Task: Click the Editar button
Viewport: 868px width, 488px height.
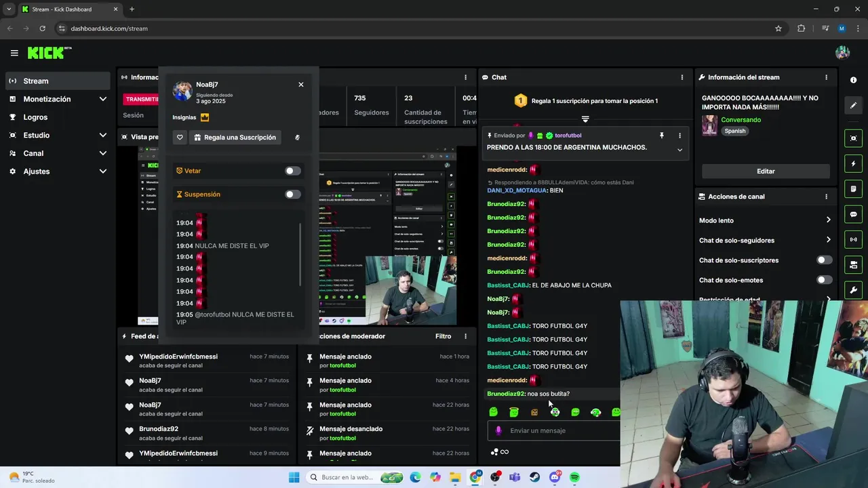Action: [x=766, y=171]
